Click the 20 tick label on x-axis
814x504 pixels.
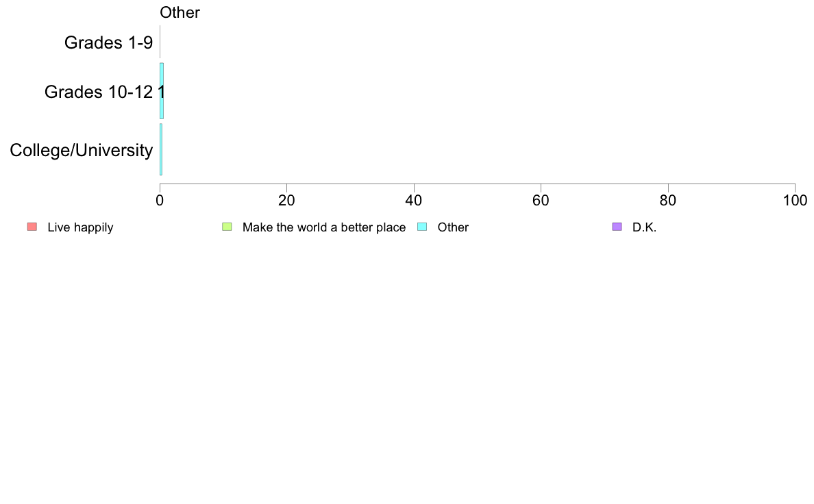(x=286, y=201)
